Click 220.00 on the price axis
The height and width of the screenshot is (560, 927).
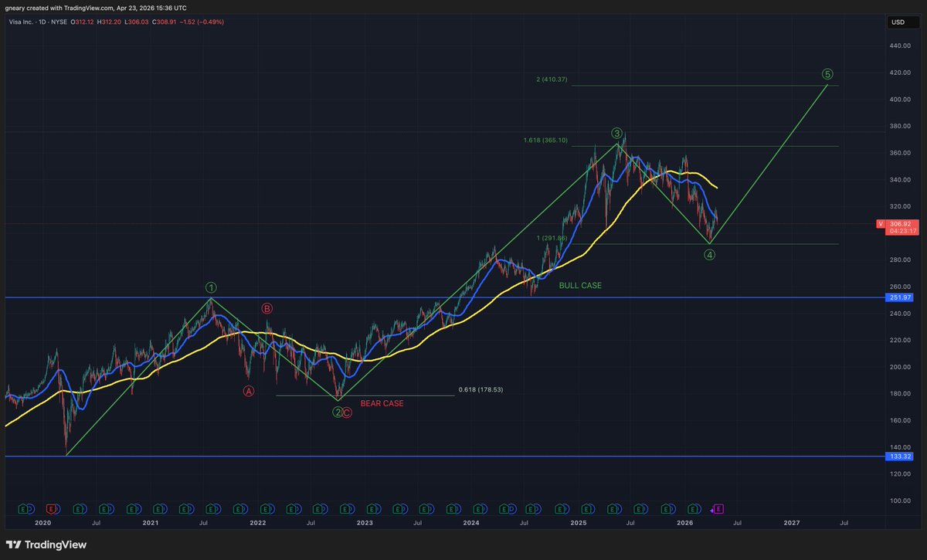[901, 340]
